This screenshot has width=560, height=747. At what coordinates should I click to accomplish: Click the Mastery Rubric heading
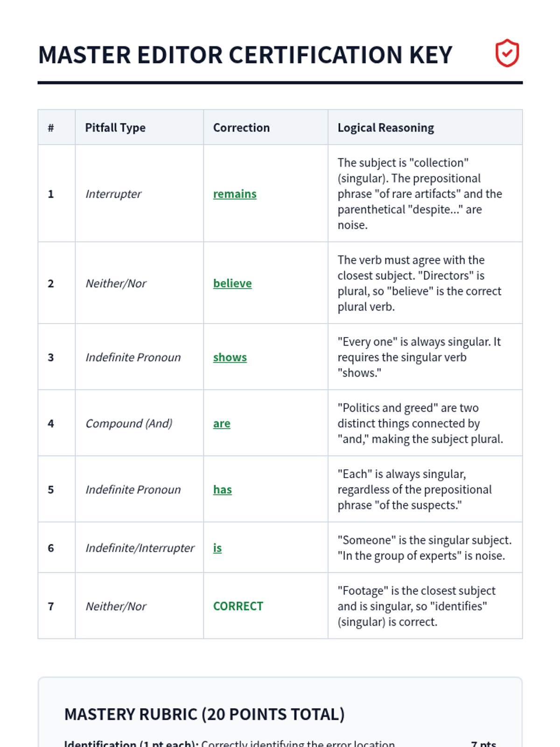click(x=204, y=714)
